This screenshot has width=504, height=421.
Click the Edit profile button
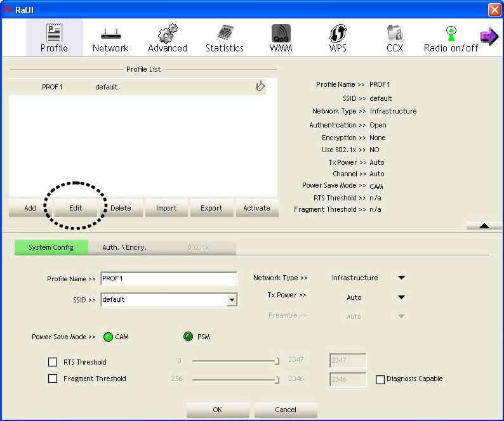point(76,208)
